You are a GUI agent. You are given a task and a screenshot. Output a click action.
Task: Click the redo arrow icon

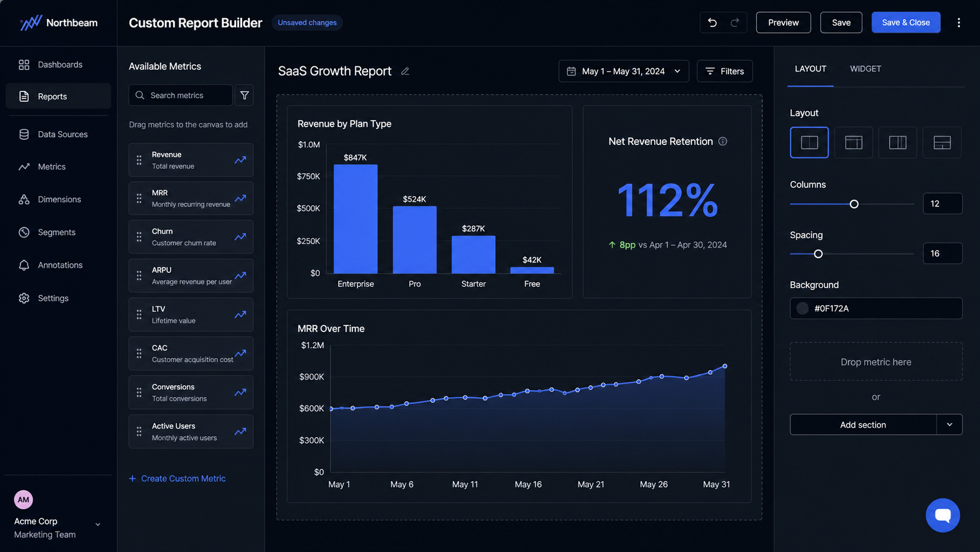point(734,22)
